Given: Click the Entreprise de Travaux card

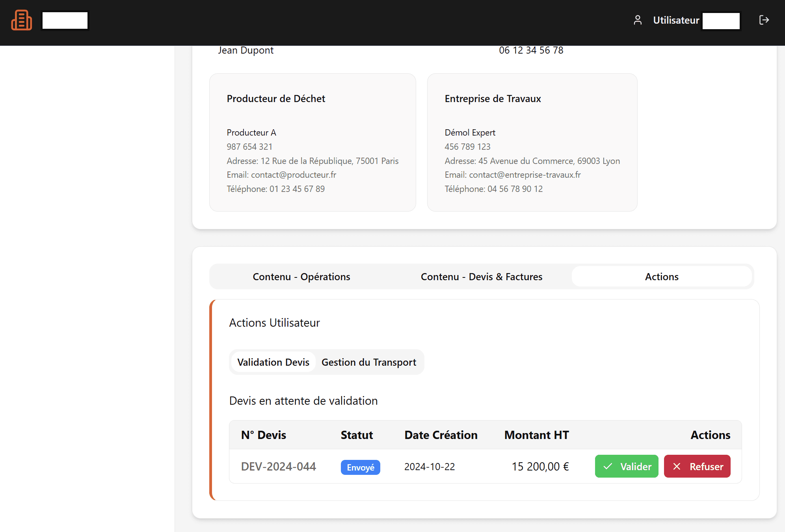Looking at the screenshot, I should tap(532, 142).
